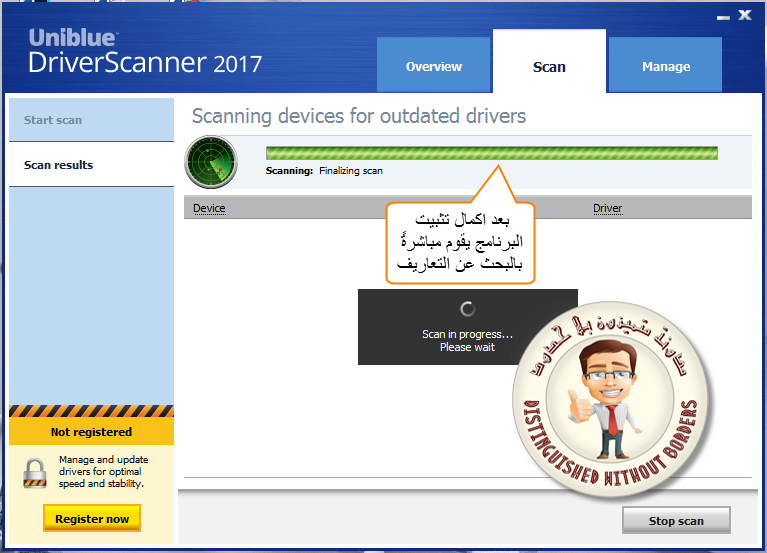Screen dimensions: 767x553
Task: Sort by the Driver column header
Action: tap(608, 208)
